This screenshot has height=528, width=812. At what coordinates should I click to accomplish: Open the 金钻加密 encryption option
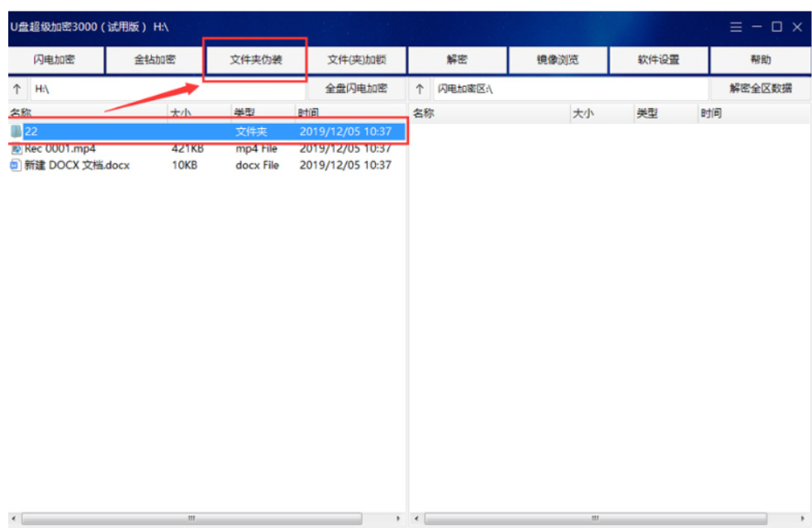pos(154,60)
